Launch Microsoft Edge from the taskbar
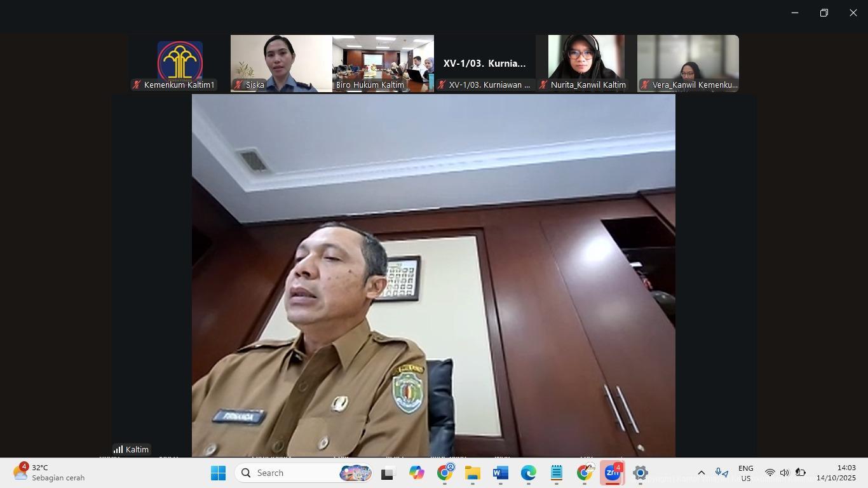868x488 pixels. [x=529, y=473]
